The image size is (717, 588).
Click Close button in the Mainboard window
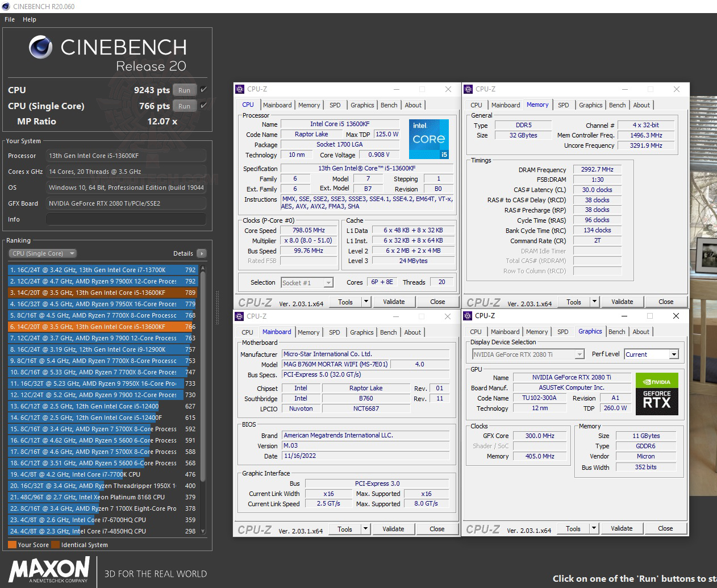[x=437, y=529]
